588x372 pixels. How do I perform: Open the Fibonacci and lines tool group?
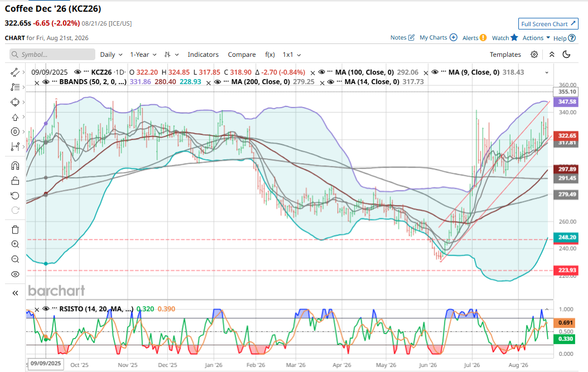point(15,87)
